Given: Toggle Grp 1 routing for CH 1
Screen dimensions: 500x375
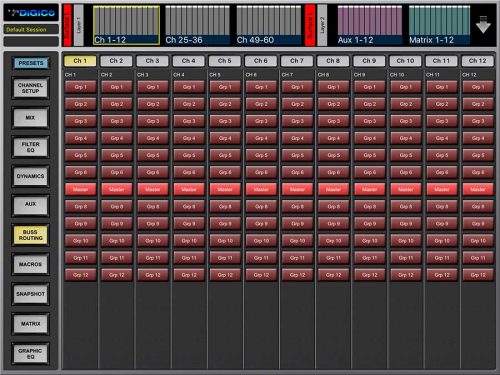Looking at the screenshot, I should click(x=80, y=87).
